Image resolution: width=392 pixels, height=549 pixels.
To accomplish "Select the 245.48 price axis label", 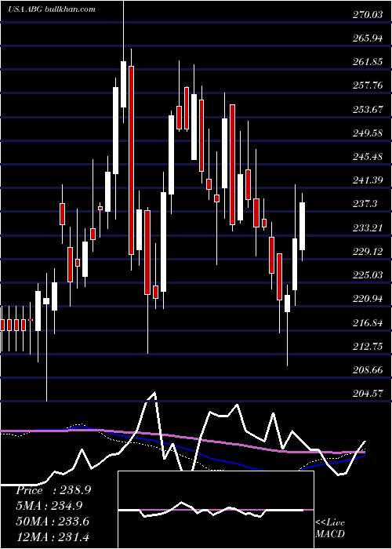I will click(367, 157).
